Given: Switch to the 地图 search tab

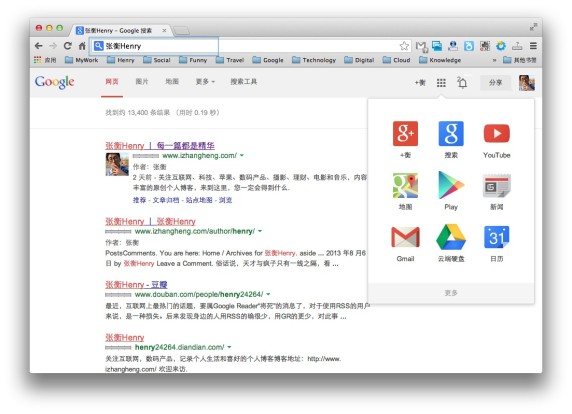Looking at the screenshot, I should (172, 82).
